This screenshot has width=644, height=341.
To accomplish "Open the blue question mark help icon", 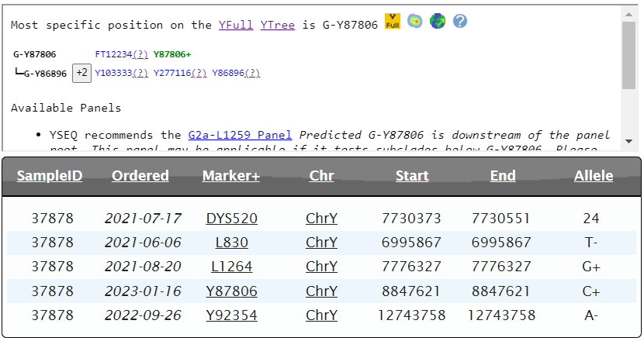I will point(460,22).
